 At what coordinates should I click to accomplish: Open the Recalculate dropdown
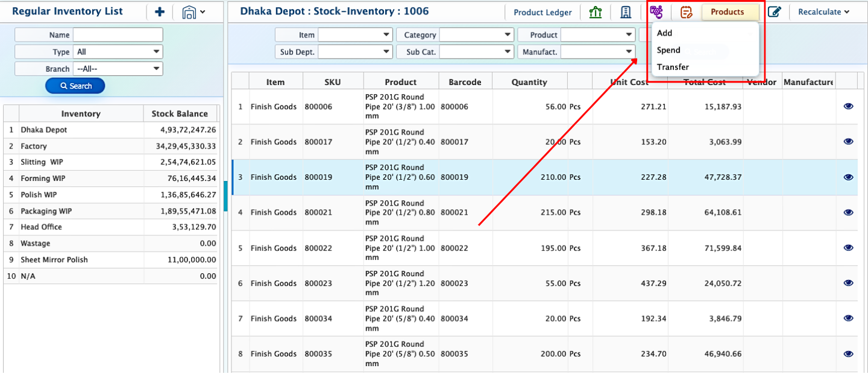point(823,12)
